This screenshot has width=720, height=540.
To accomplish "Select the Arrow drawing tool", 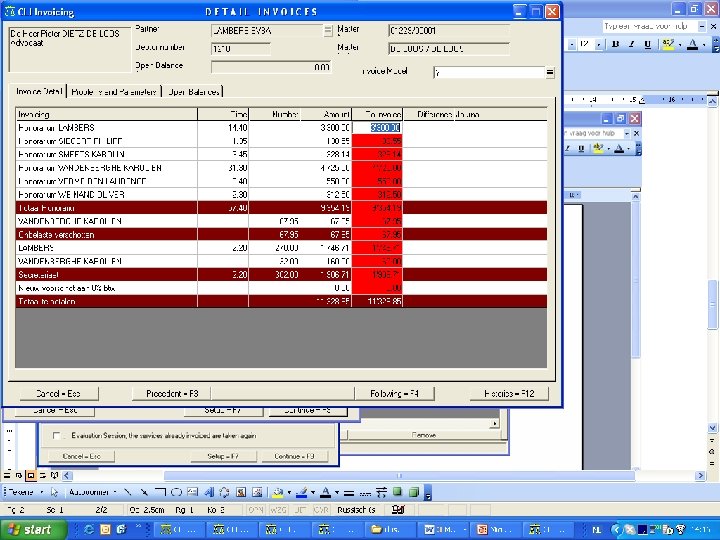I will tap(144, 492).
